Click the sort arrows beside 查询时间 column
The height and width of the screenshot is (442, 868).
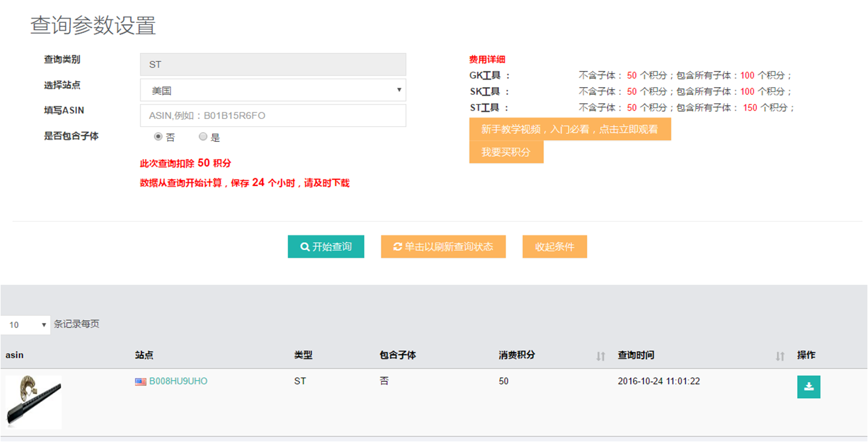pyautogui.click(x=780, y=356)
